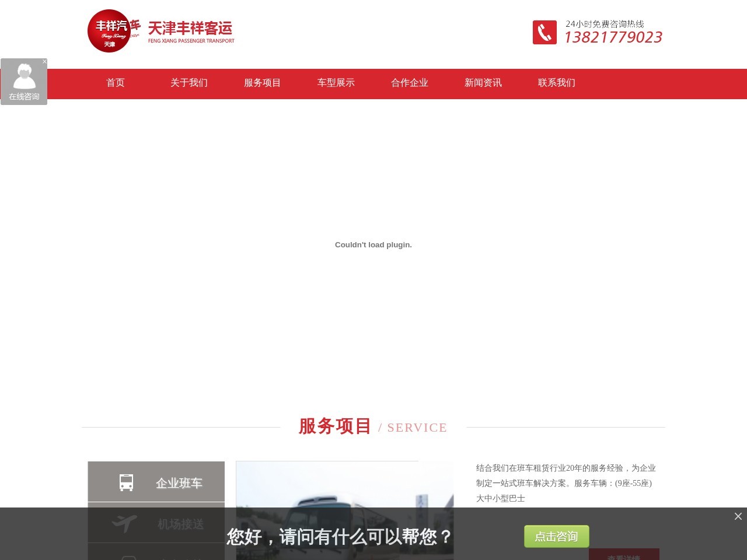Dismiss the bottom consultation banner
The image size is (747, 560).
(738, 516)
